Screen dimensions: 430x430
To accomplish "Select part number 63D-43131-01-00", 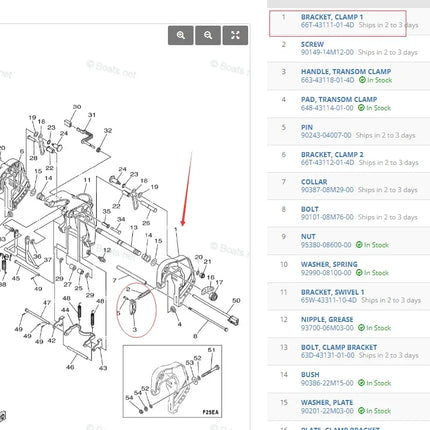I will (328, 355).
